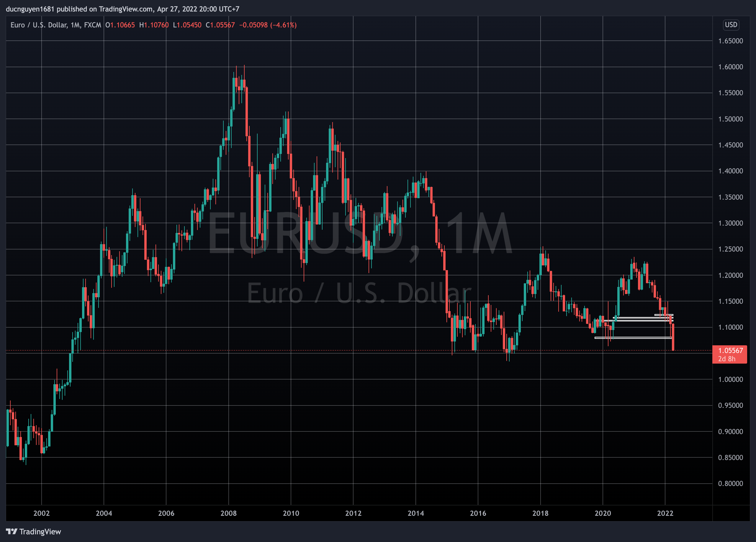This screenshot has width=756, height=542.
Task: Click the 1.35000 price axis label
Action: pyautogui.click(x=730, y=197)
